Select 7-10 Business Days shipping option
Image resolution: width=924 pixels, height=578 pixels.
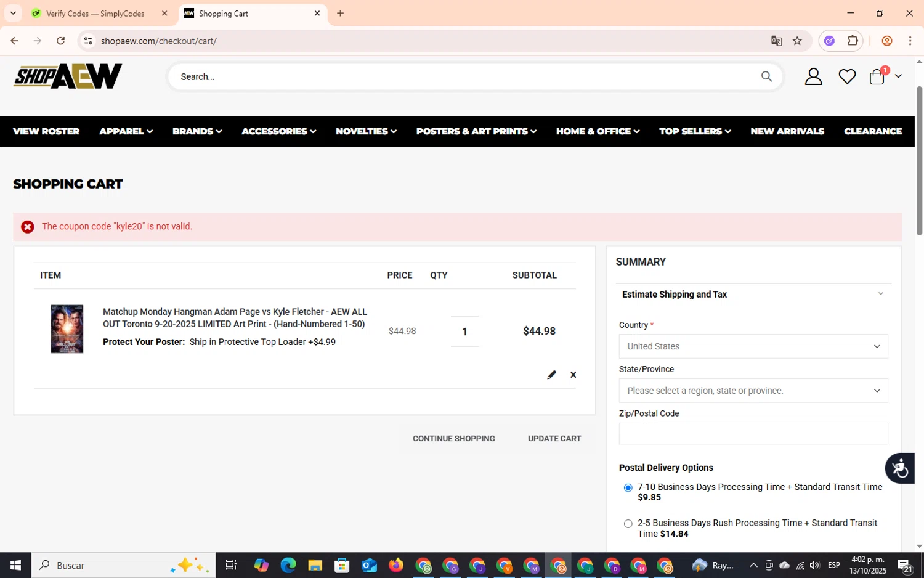[x=628, y=487]
